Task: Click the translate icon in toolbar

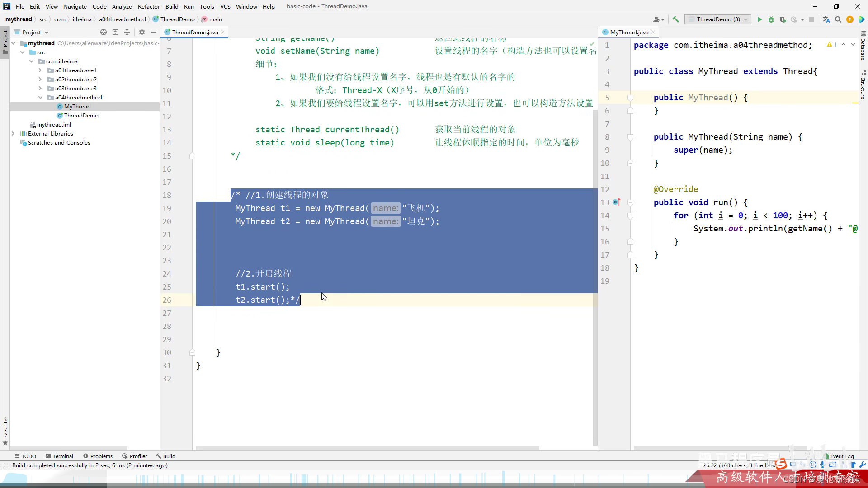Action: click(826, 19)
